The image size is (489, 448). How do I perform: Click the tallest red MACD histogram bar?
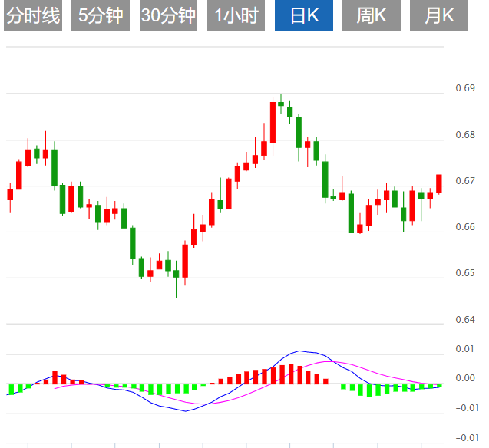coord(291,374)
